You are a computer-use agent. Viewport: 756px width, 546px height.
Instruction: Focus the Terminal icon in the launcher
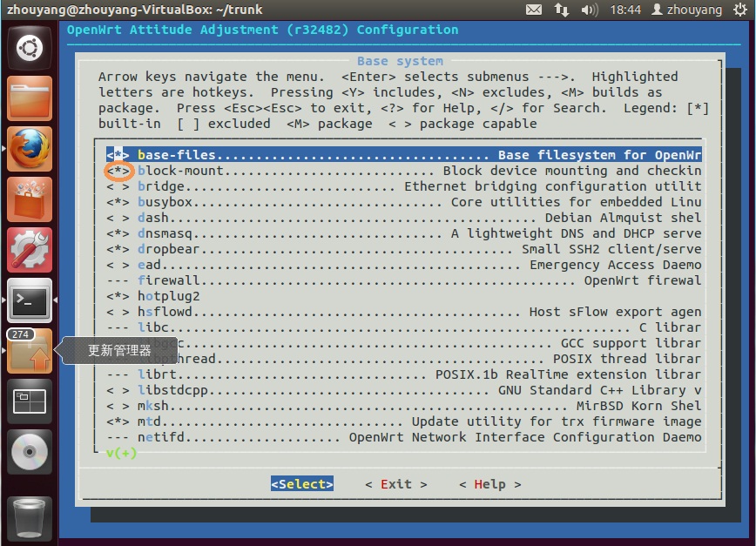(x=30, y=300)
